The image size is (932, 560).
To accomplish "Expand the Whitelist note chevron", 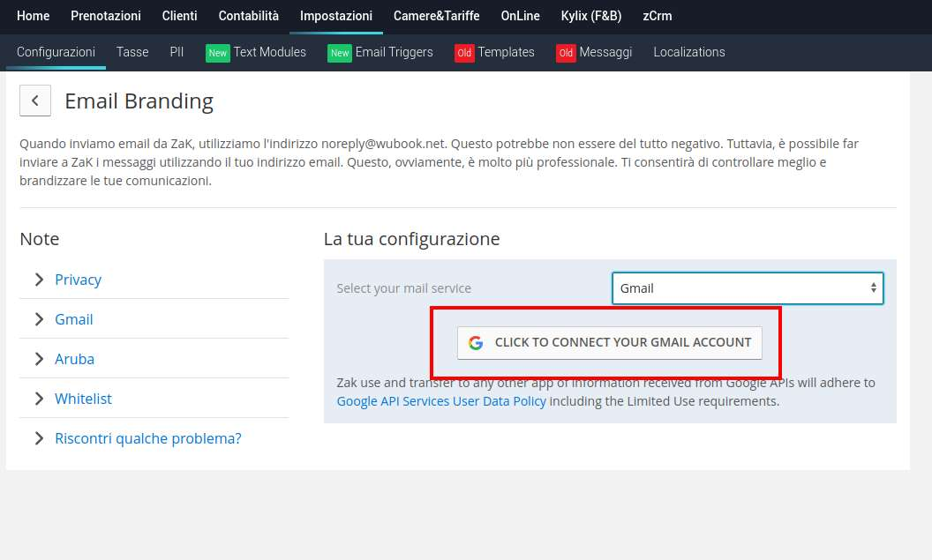I will click(x=39, y=399).
